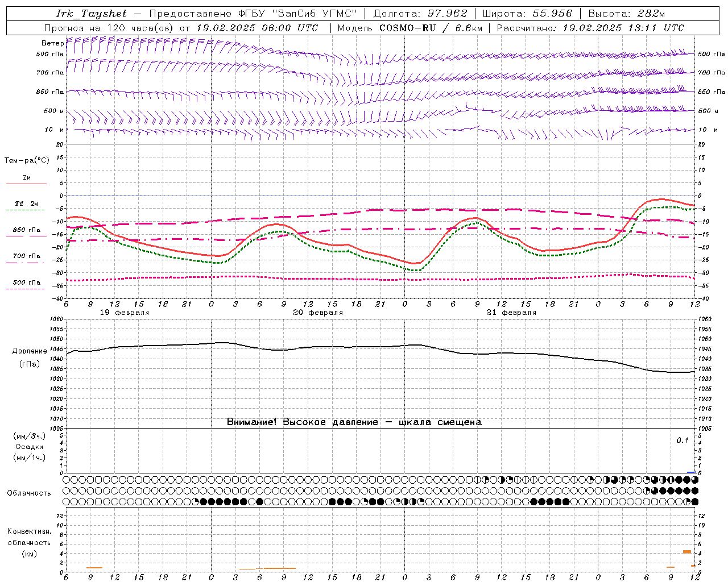The width and height of the screenshot is (728, 582).
Task: Select the 'Высота: 282м' elevation text
Action: (626, 14)
